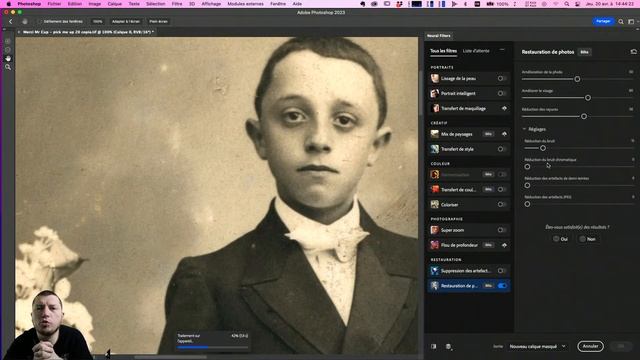The width and height of the screenshot is (640, 360).
Task: Select the Hand tool in left toolbar
Action: tap(8, 58)
